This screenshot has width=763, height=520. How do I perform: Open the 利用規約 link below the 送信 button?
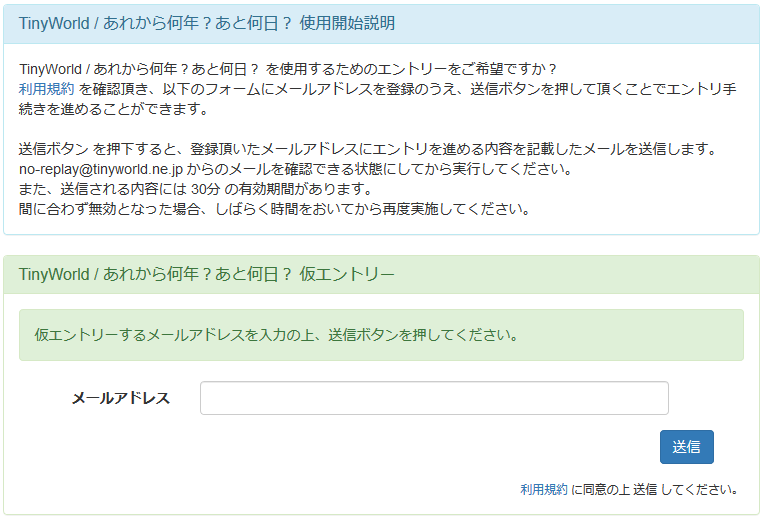544,490
